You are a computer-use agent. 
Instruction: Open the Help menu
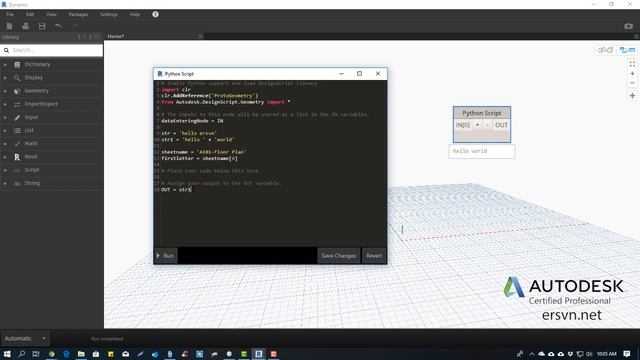(x=135, y=14)
